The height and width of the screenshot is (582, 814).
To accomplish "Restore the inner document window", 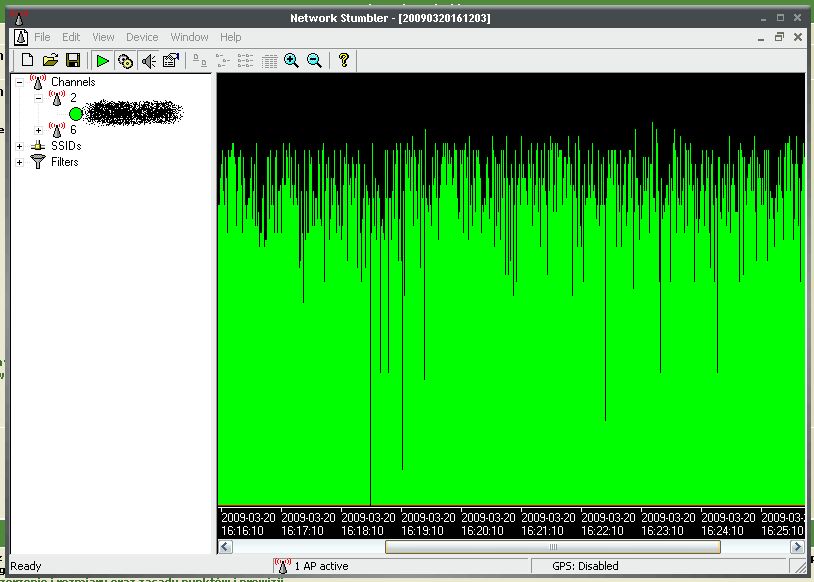I will [779, 37].
